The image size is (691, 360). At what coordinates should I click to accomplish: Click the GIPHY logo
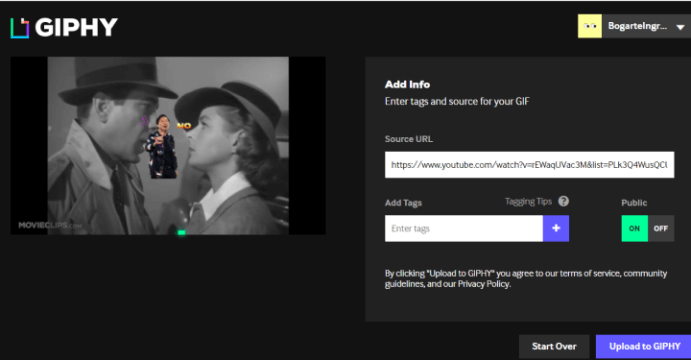[64, 28]
